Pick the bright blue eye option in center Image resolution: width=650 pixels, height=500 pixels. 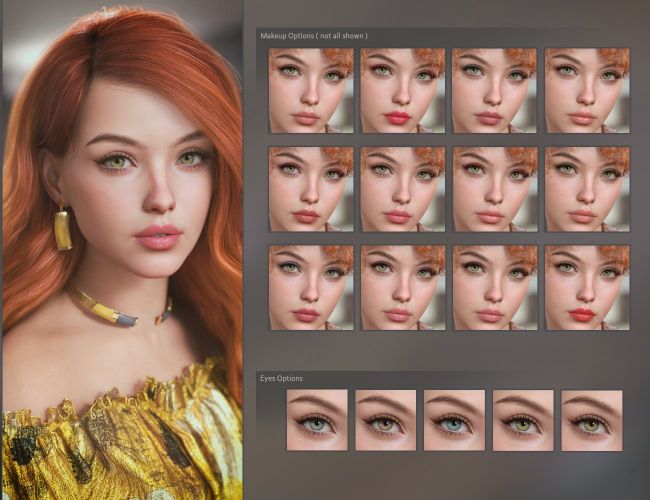(454, 420)
